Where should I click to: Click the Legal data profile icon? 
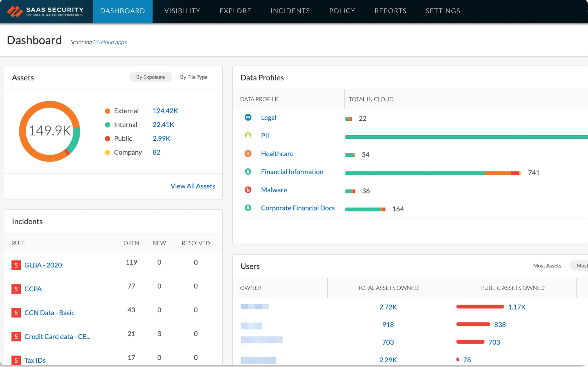[x=248, y=117]
